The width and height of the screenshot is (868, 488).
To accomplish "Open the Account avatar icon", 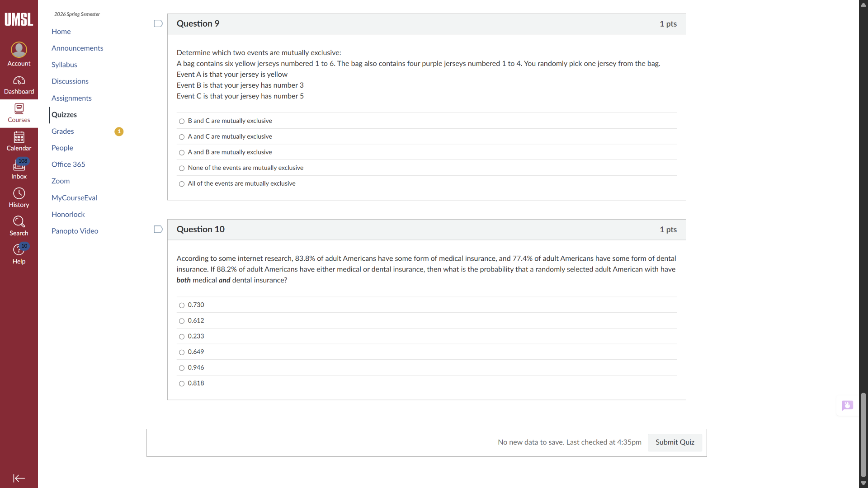I will click(x=19, y=50).
